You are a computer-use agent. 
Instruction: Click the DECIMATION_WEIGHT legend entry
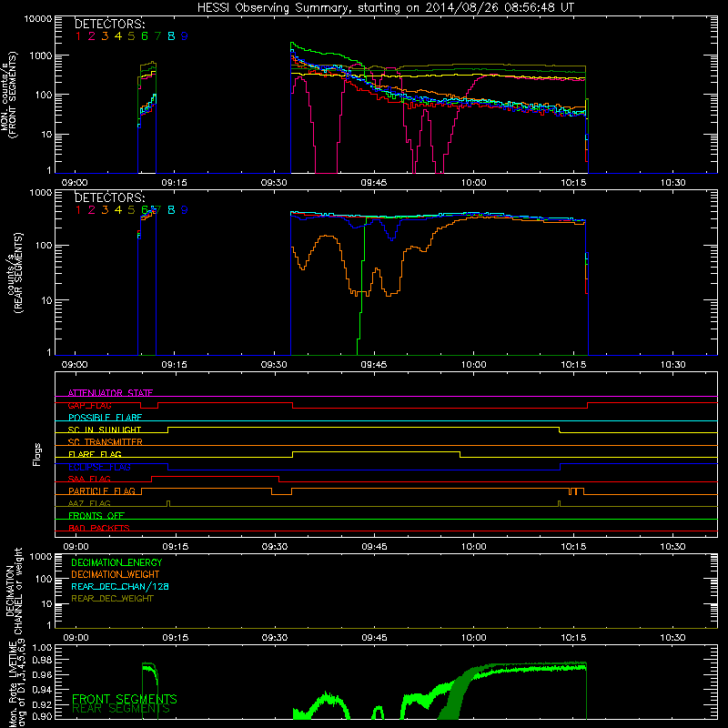click(116, 574)
